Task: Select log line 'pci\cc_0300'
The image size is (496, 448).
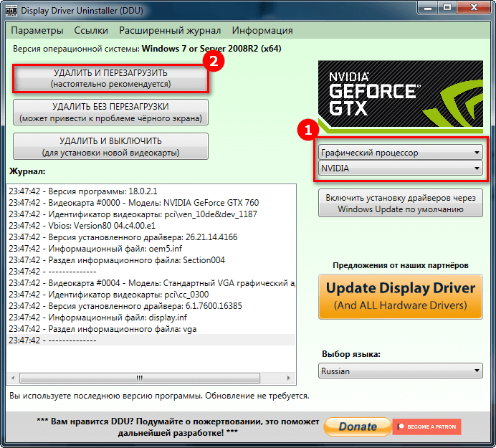Action: (151, 294)
